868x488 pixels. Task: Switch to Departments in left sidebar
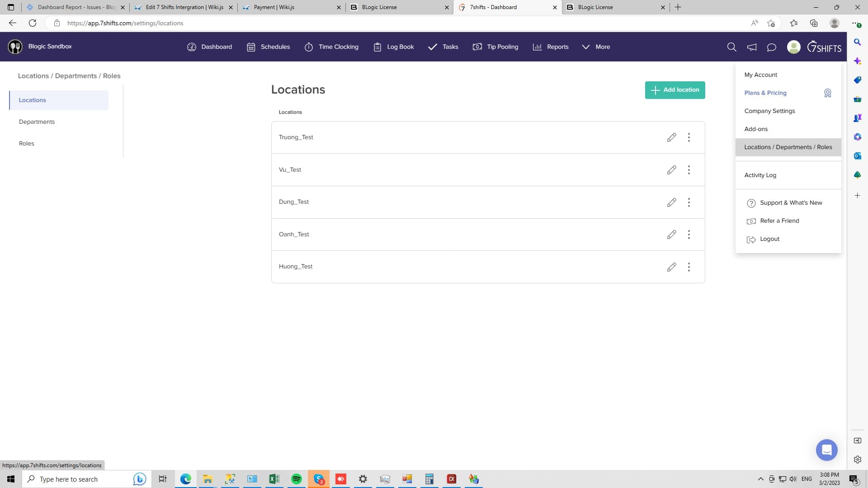click(x=37, y=122)
